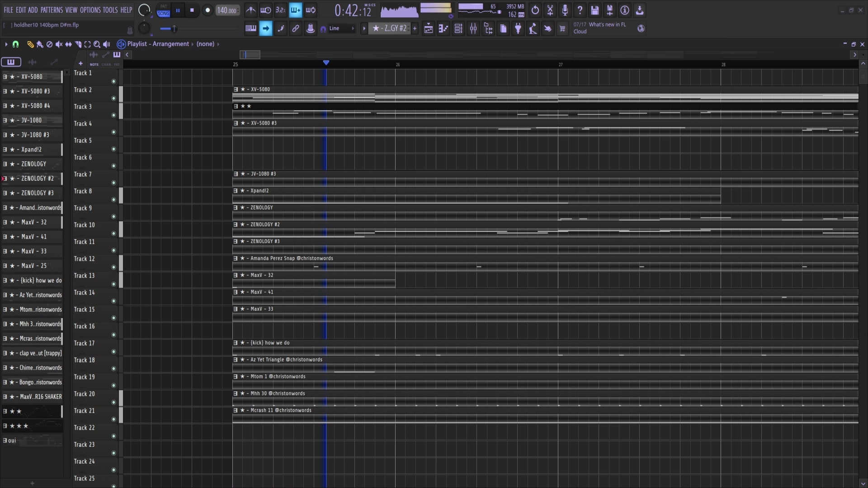Open the metronome toggle icon
This screenshot has height=488, width=868.
(x=250, y=10)
